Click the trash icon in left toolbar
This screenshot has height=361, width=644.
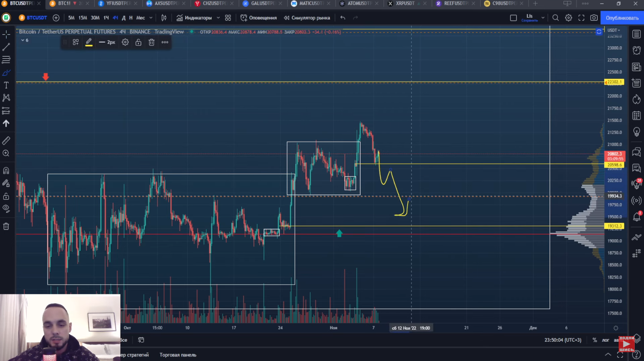point(6,226)
